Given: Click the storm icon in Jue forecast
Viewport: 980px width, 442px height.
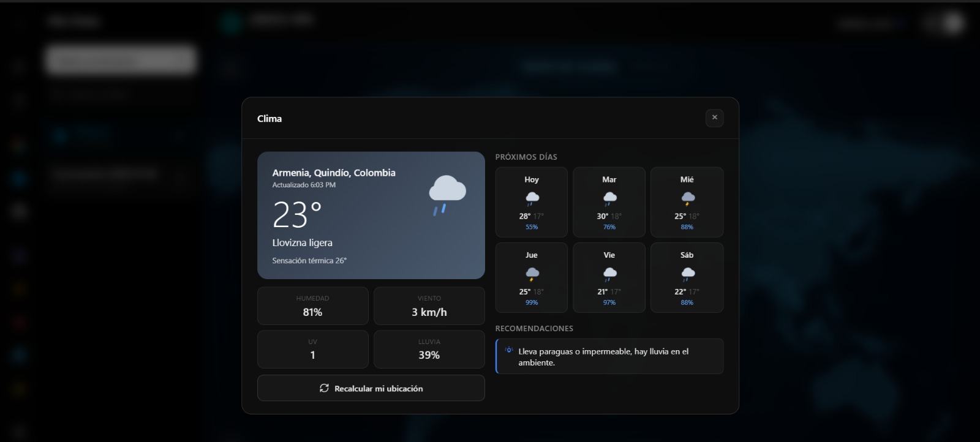Looking at the screenshot, I should point(532,274).
